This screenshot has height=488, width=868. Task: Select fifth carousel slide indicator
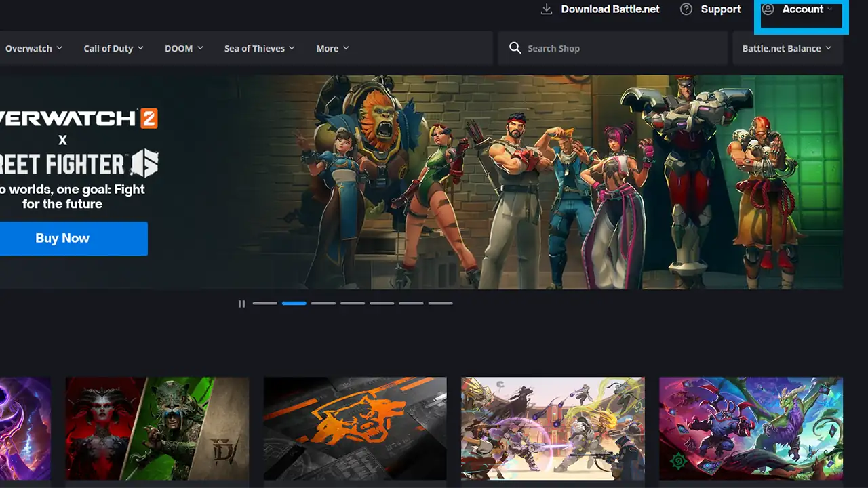(x=382, y=304)
